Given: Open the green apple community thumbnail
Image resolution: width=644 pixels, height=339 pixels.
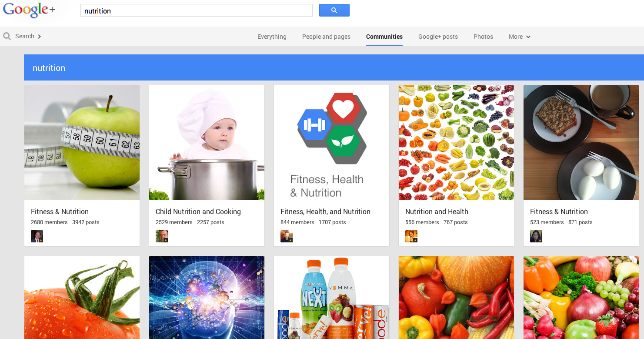Looking at the screenshot, I should pos(82,142).
